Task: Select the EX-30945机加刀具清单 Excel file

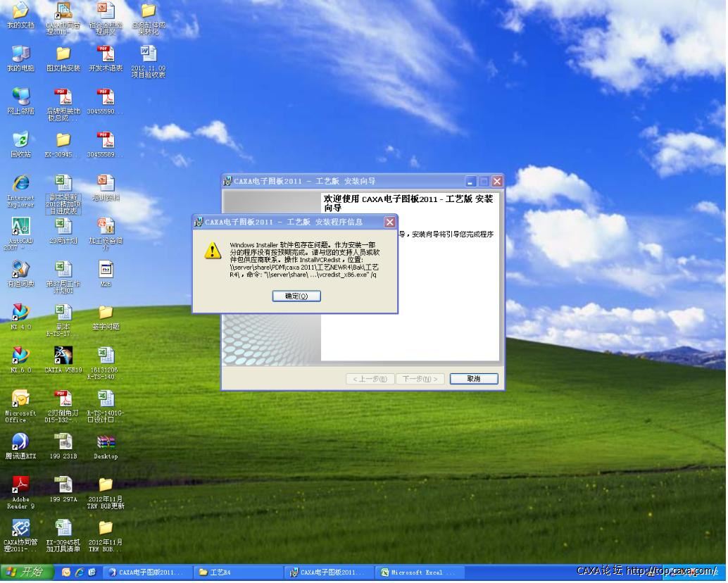Action: pyautogui.click(x=63, y=535)
